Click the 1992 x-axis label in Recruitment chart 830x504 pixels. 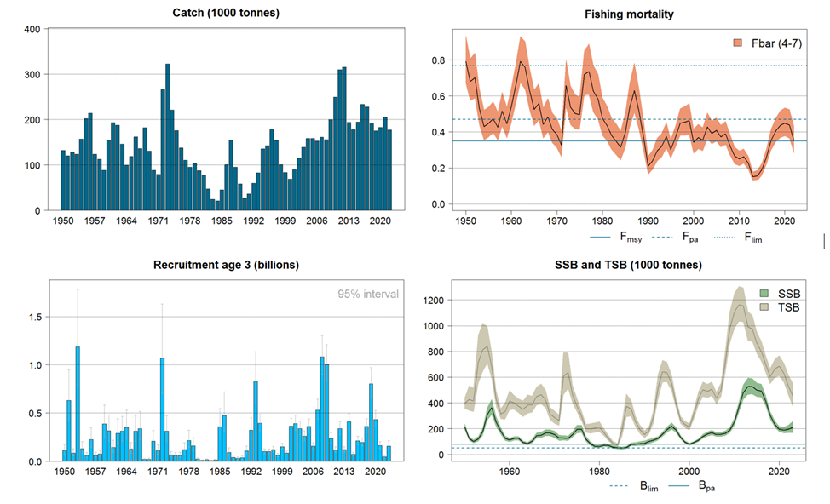point(251,472)
